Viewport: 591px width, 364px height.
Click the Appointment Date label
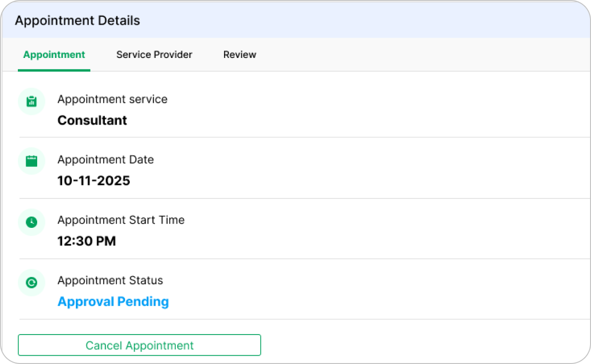(x=106, y=160)
